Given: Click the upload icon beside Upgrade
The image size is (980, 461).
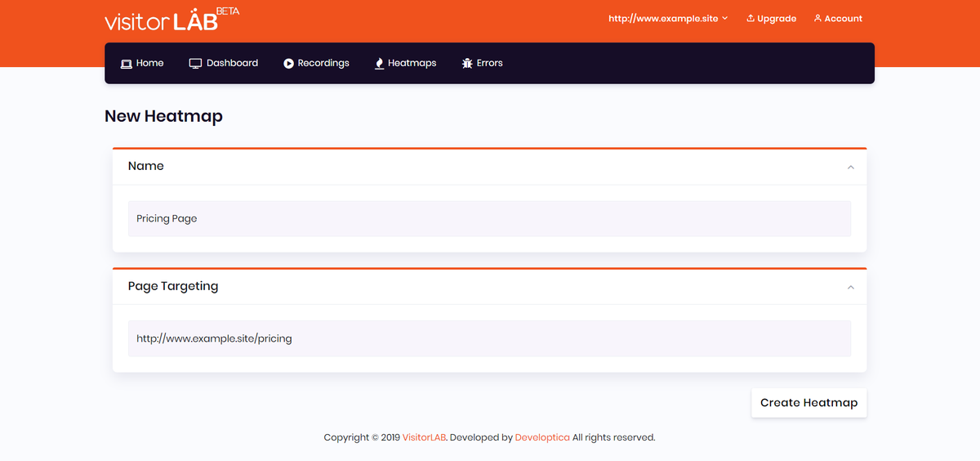Looking at the screenshot, I should point(751,18).
